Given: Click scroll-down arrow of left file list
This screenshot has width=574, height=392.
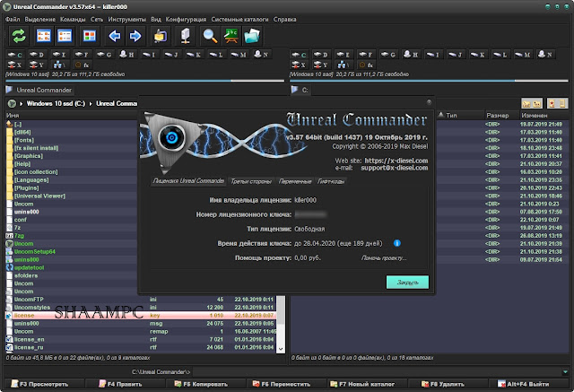Looking at the screenshot, I should (x=281, y=349).
